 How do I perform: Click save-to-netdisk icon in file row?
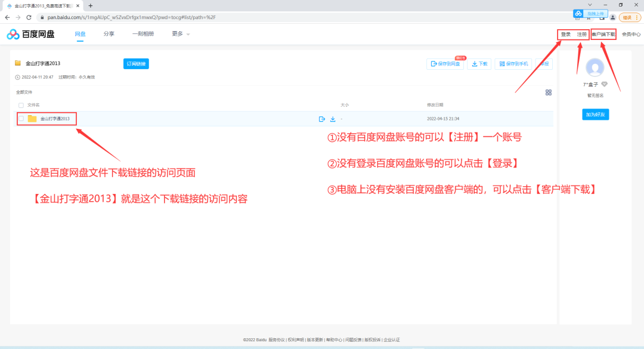322,119
